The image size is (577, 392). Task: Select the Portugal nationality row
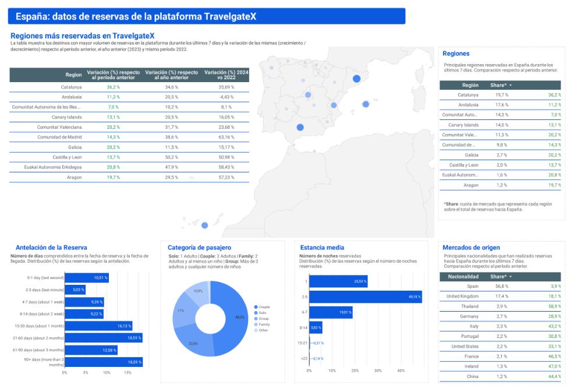click(x=500, y=337)
